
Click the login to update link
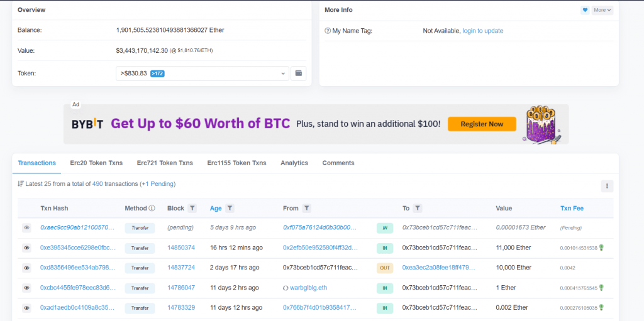click(x=482, y=31)
